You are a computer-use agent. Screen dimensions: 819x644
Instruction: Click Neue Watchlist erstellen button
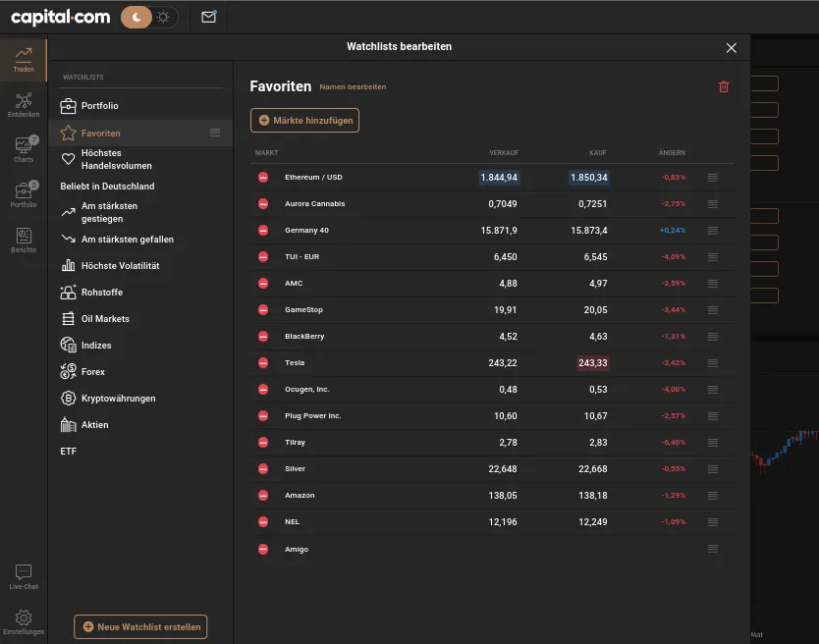[140, 626]
